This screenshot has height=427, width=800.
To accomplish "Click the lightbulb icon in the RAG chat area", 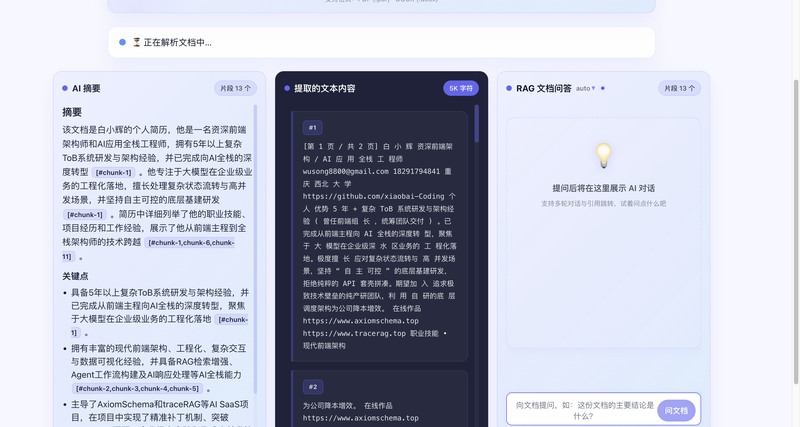I will click(x=603, y=156).
